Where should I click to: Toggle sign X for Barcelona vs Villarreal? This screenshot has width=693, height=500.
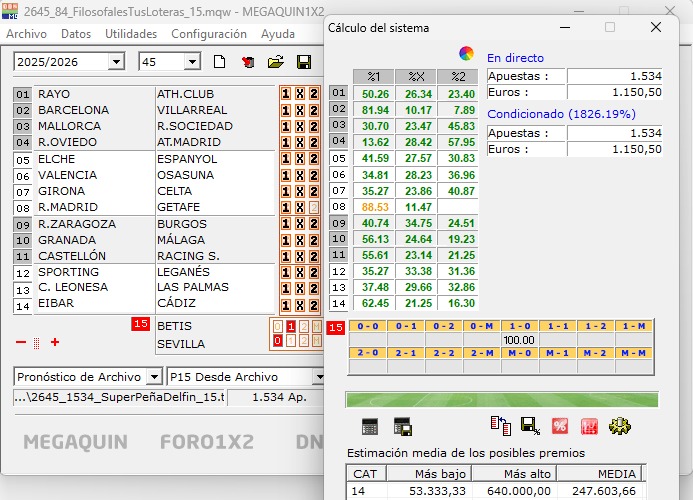coord(299,110)
